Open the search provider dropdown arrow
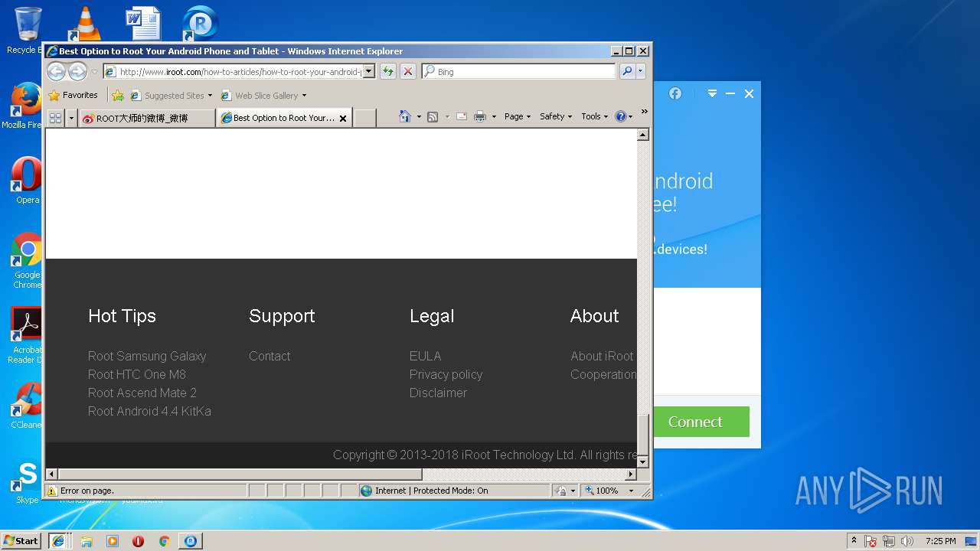This screenshot has height=551, width=980. click(641, 71)
